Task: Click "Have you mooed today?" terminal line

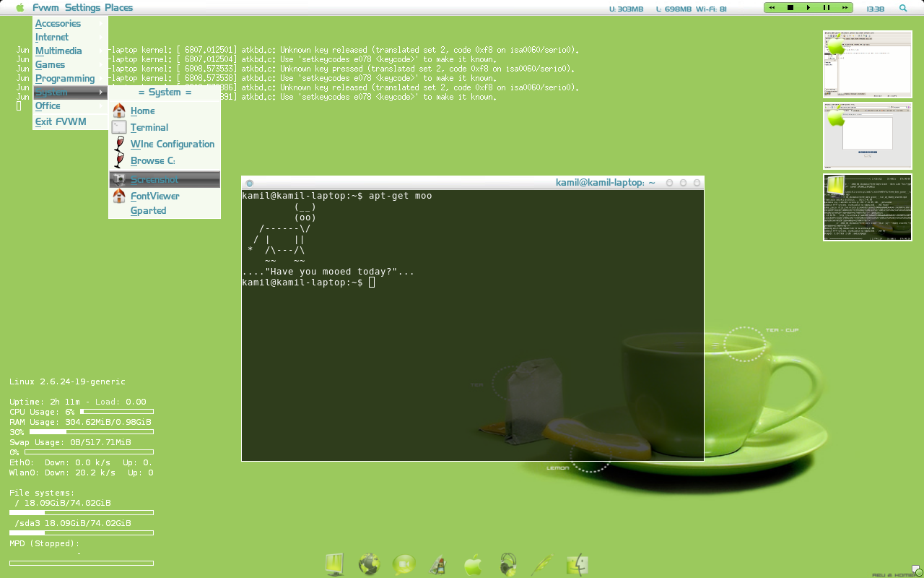Action: tap(328, 272)
